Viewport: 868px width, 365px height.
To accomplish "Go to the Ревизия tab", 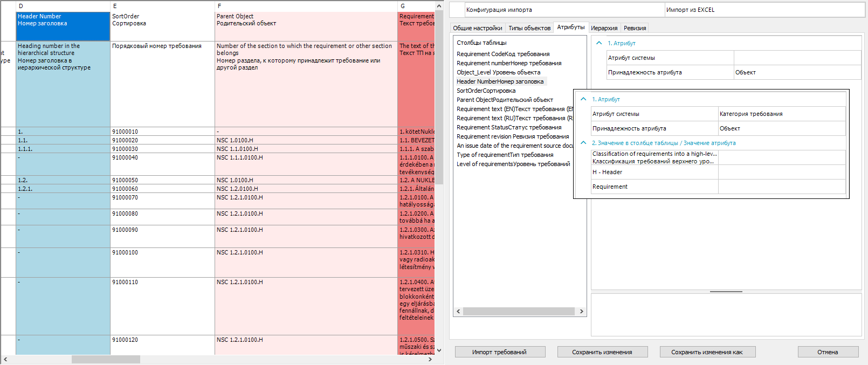I will tap(635, 28).
